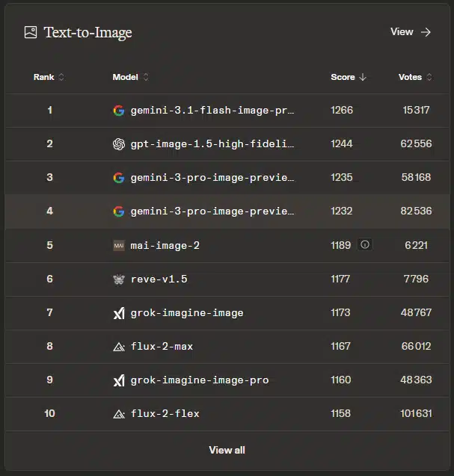Open the View link with arrow
Viewport: 454px width, 476px height.
click(x=411, y=32)
